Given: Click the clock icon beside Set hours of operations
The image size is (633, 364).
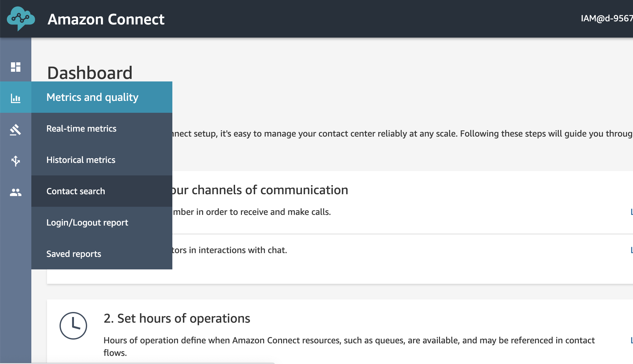Looking at the screenshot, I should tap(73, 325).
